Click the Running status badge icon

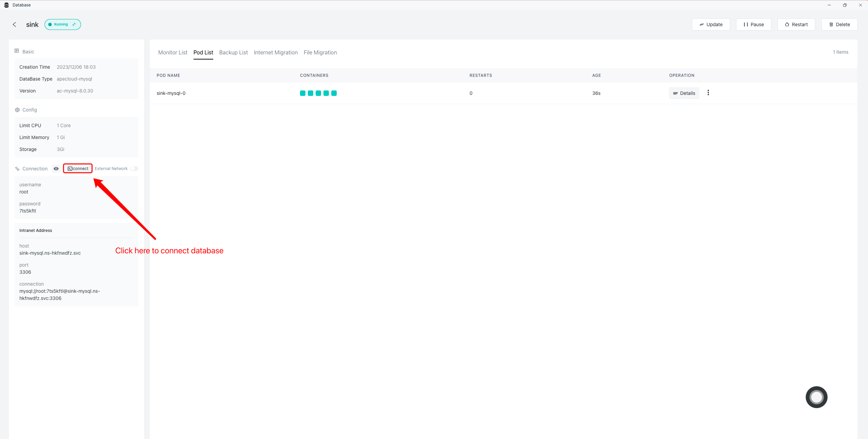[x=74, y=24]
